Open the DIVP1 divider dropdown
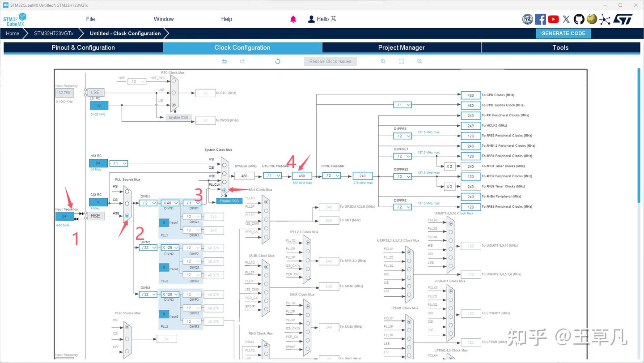 tap(192, 203)
